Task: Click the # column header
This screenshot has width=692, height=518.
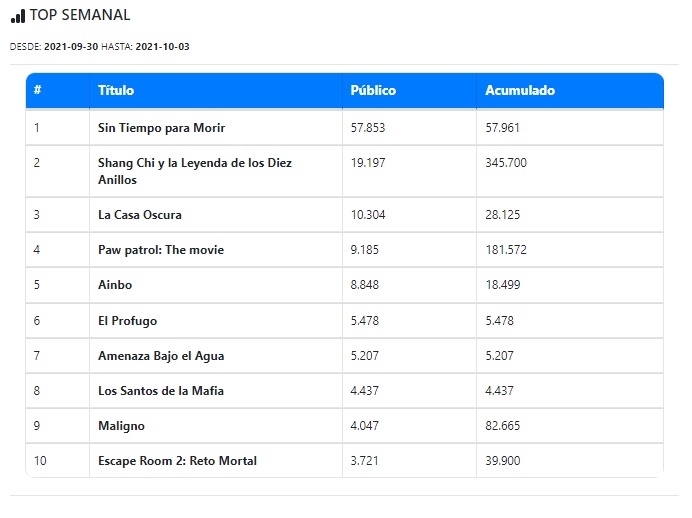Action: (x=37, y=91)
